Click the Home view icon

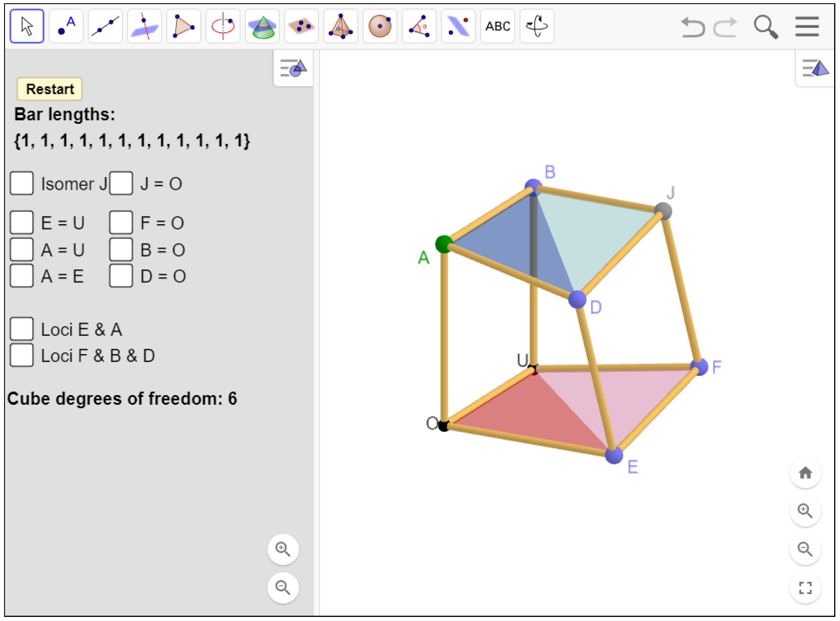click(x=805, y=473)
